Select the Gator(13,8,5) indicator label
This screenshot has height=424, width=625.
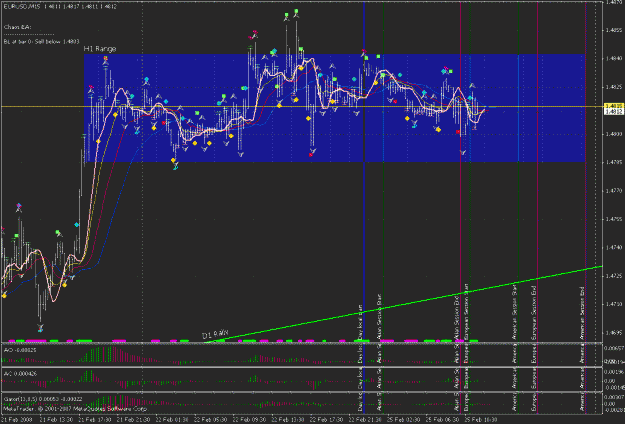pyautogui.click(x=43, y=398)
